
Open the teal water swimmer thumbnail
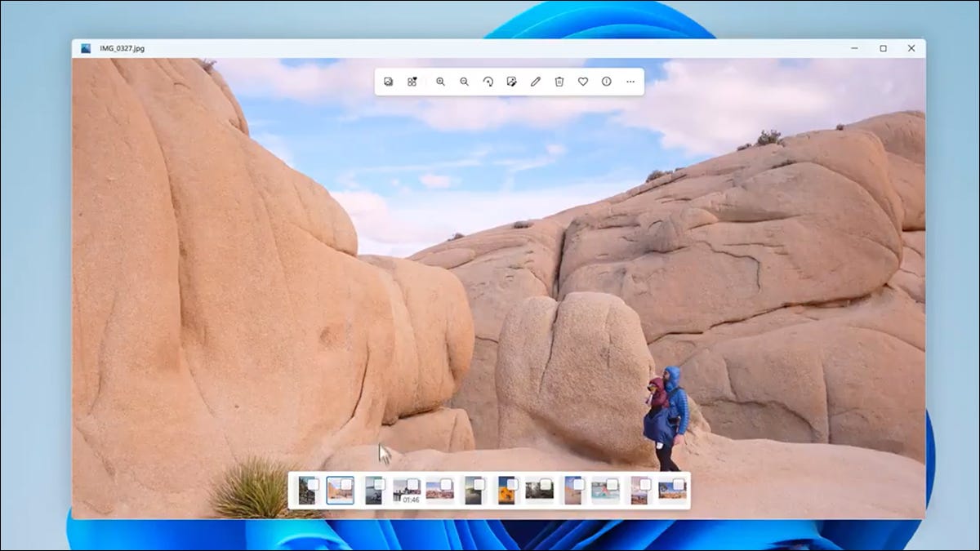(x=605, y=491)
